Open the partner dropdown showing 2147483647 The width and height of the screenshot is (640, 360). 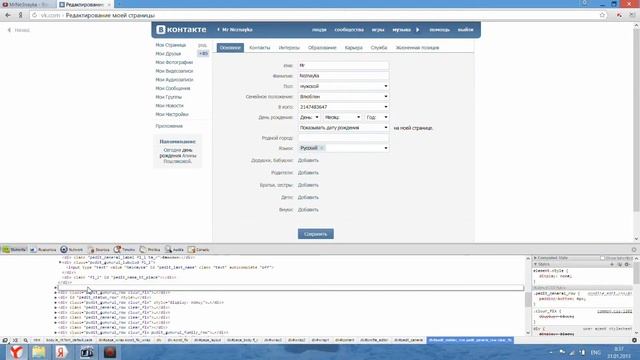pyautogui.click(x=343, y=107)
